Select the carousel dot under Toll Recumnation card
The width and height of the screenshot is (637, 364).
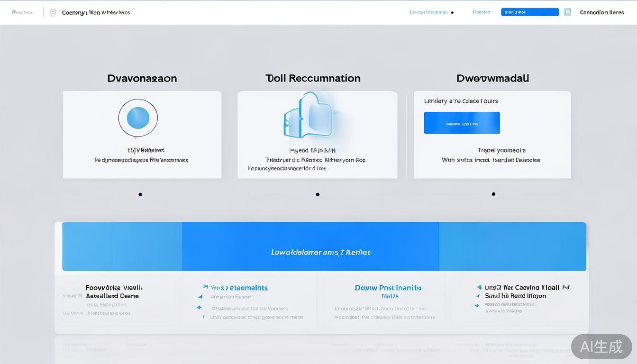click(x=318, y=194)
